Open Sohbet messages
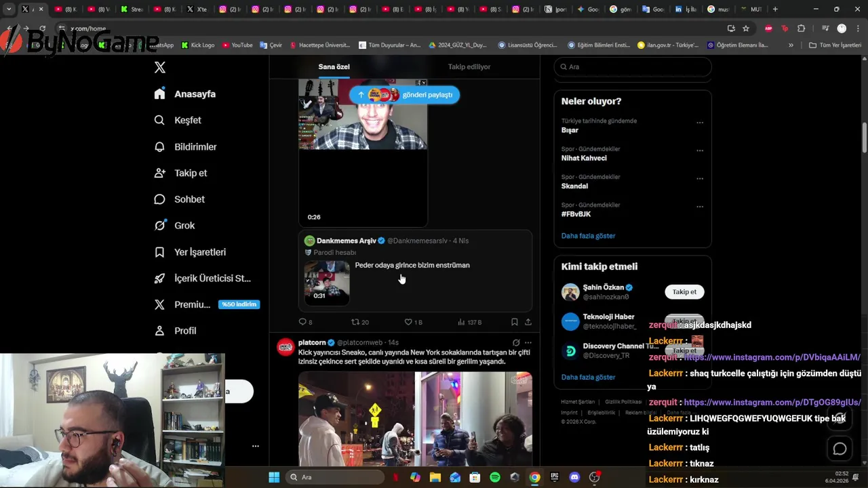This screenshot has width=868, height=488. [179, 199]
